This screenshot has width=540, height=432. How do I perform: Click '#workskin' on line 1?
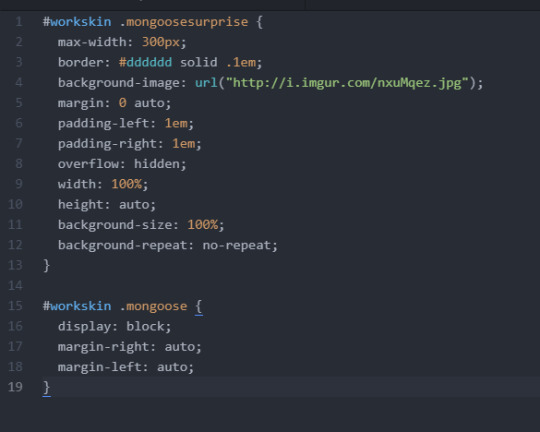(x=77, y=22)
